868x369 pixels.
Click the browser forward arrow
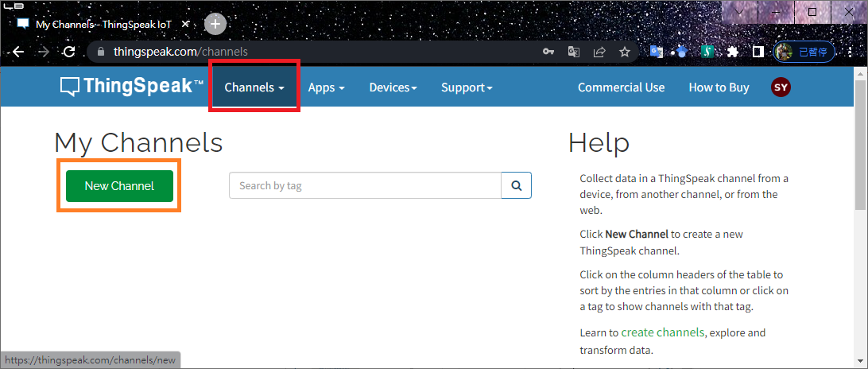pos(44,52)
